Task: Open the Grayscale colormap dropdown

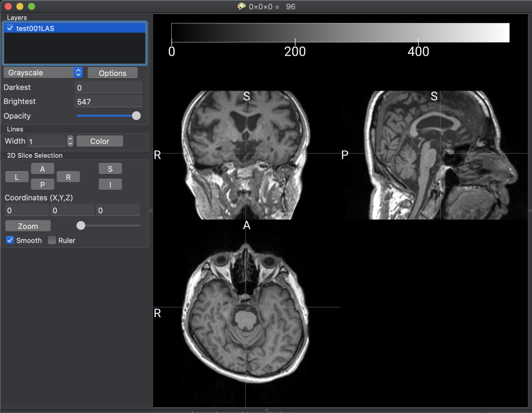Action: pyautogui.click(x=43, y=72)
